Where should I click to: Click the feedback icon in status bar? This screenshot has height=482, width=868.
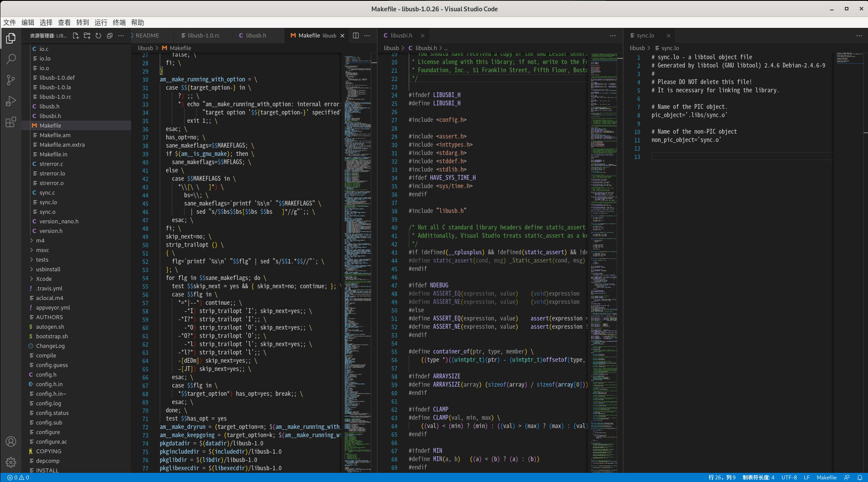(847, 478)
